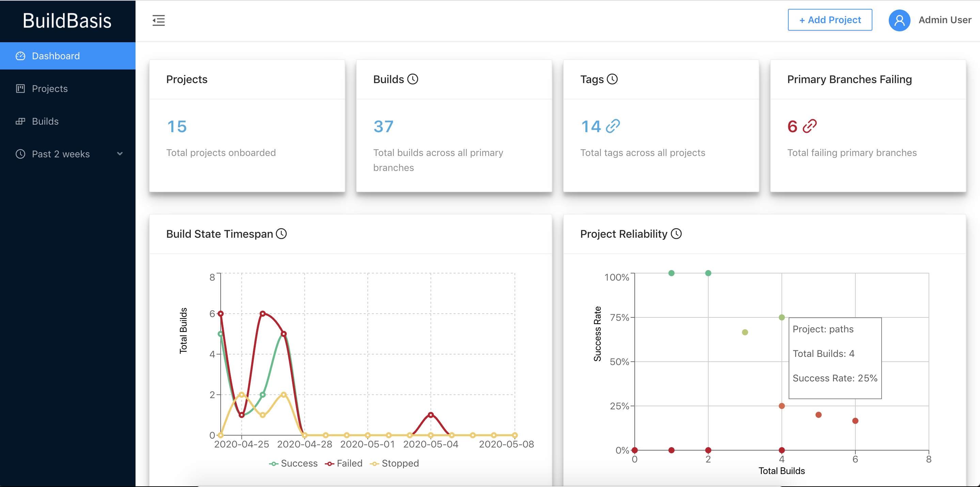
Task: Click the + Add Project button
Action: [x=830, y=20]
